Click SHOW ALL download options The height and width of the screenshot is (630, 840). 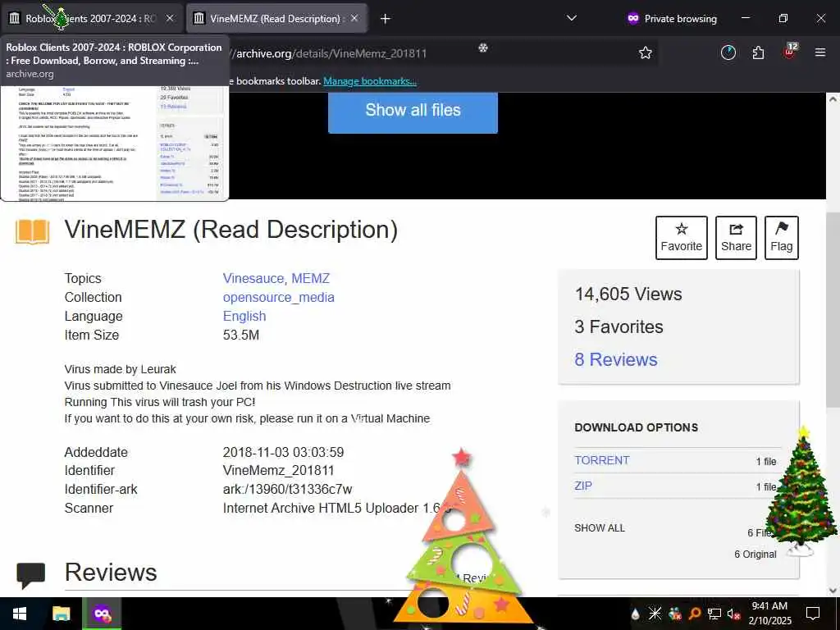600,527
